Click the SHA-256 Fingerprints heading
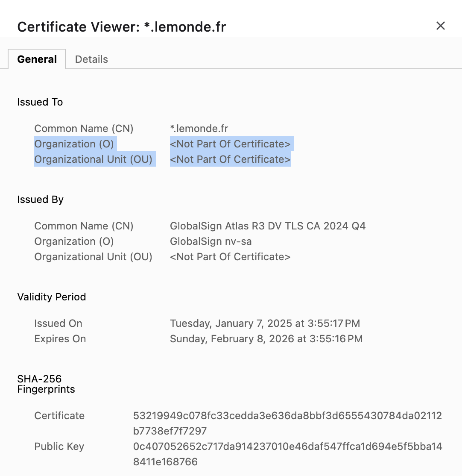This screenshot has height=476, width=462. tap(46, 384)
